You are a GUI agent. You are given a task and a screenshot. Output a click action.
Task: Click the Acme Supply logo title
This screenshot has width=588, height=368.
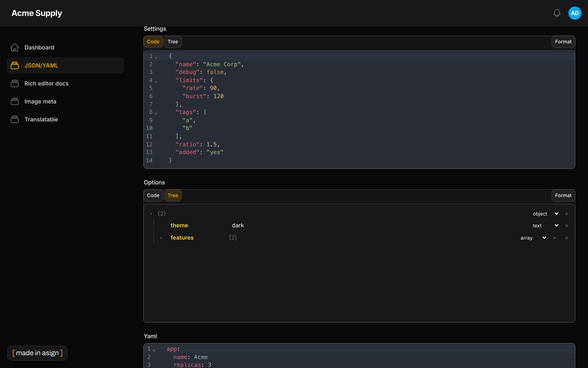37,13
